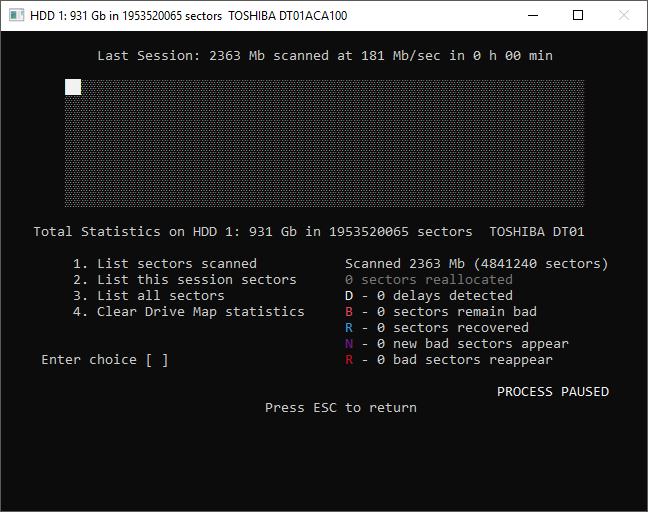Choose '3. List all sectors' option
Viewport: 648px width, 512px height.
point(149,296)
